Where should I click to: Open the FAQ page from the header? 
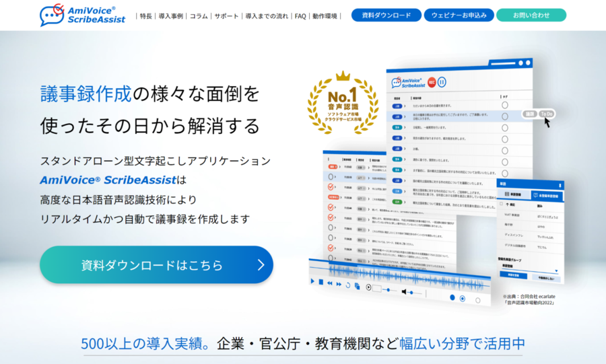pyautogui.click(x=300, y=15)
